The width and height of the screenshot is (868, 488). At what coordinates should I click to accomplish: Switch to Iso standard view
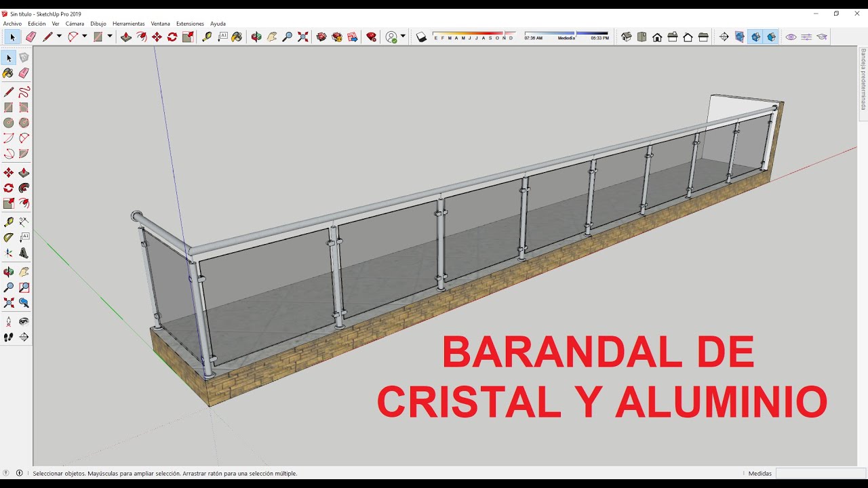(x=626, y=37)
